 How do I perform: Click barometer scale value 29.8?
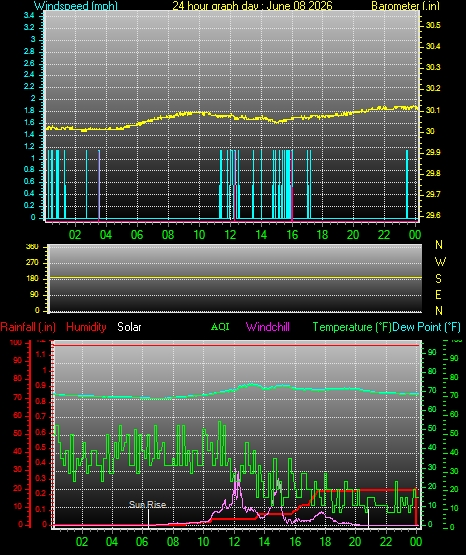pyautogui.click(x=433, y=173)
